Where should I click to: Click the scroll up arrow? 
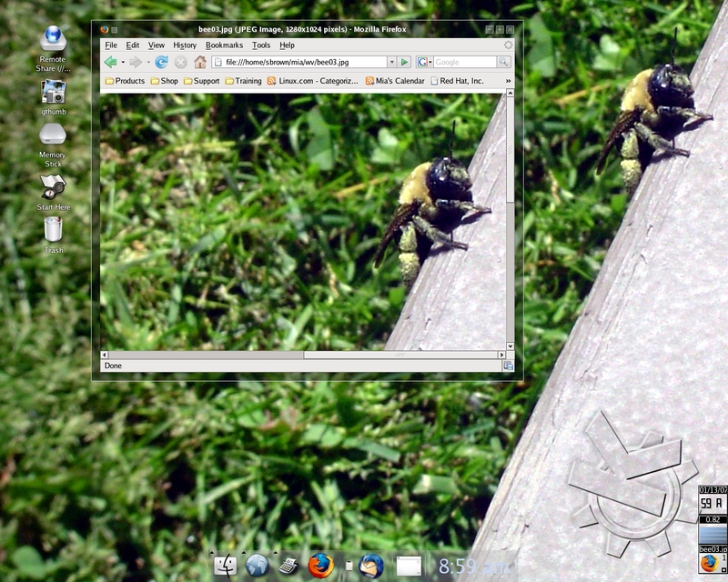(x=511, y=94)
